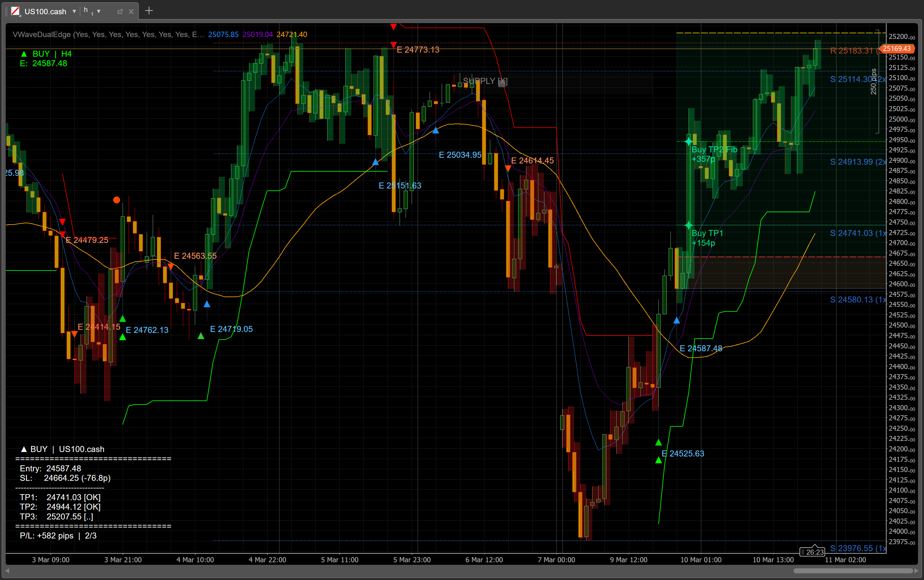Add a new chart with plus button
The image size is (924, 580).
click(149, 11)
